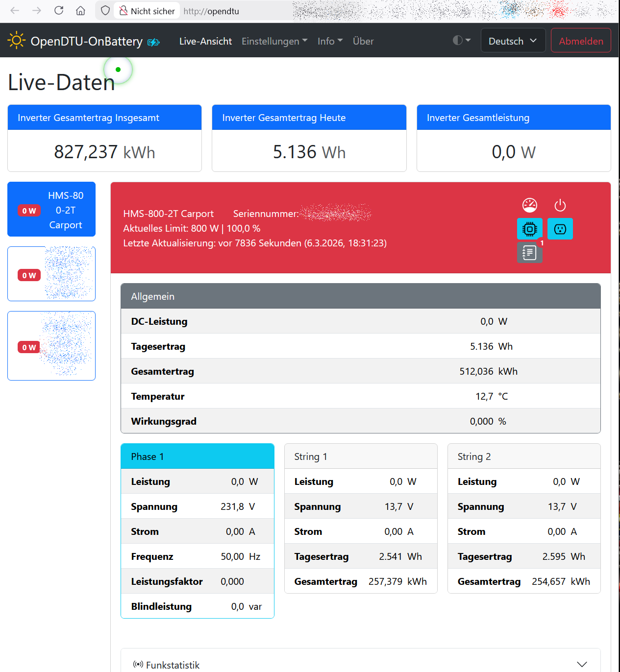620x672 pixels.
Task: Open the Über page
Action: click(363, 41)
